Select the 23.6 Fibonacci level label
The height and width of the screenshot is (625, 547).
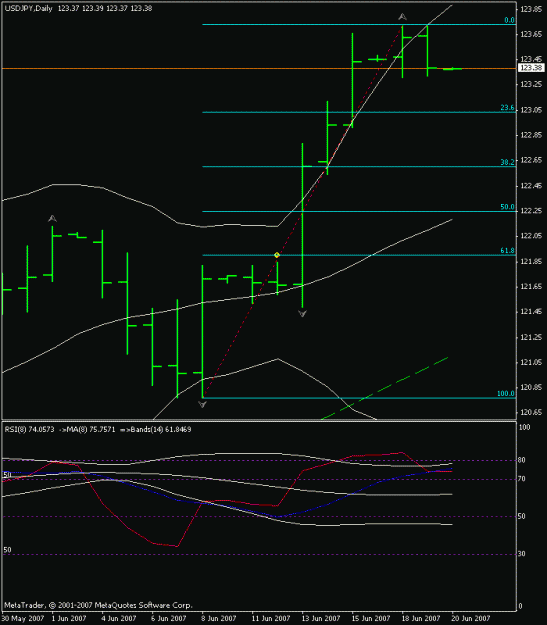click(x=507, y=108)
